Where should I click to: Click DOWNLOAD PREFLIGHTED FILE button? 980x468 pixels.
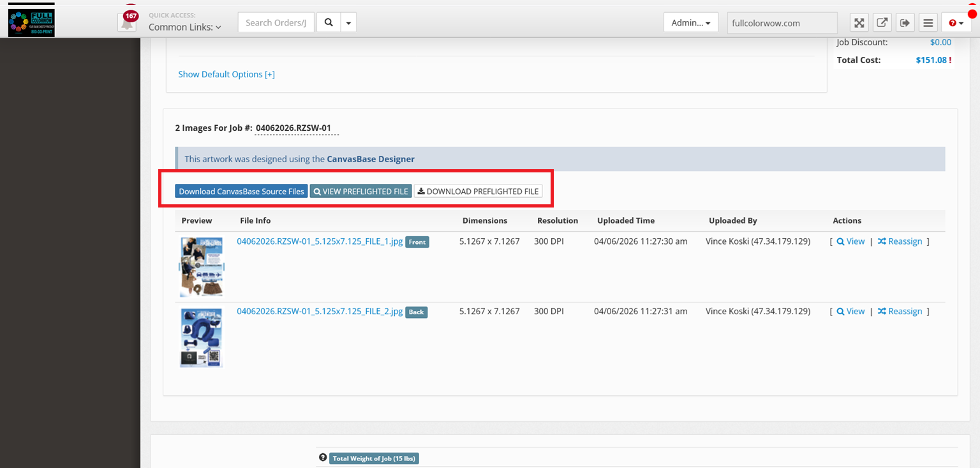coord(478,192)
